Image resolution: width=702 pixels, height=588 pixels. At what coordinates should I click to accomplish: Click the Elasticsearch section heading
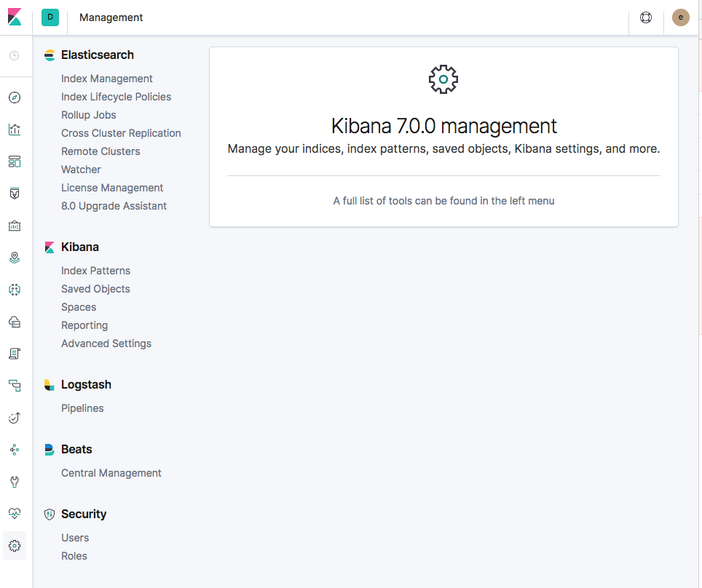tap(98, 55)
